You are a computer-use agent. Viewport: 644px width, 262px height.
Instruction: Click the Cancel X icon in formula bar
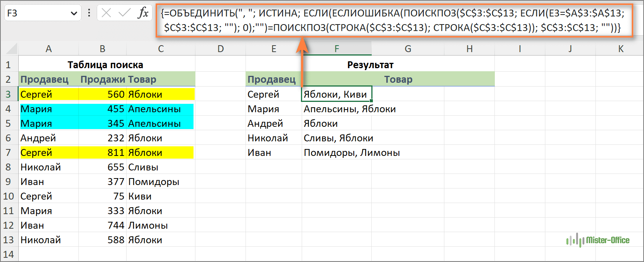pos(106,13)
